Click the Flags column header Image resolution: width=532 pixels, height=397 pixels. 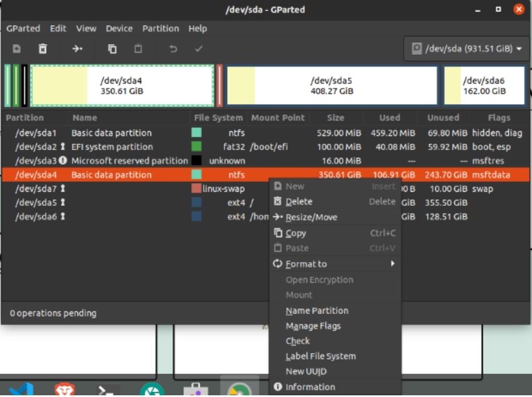coord(499,118)
